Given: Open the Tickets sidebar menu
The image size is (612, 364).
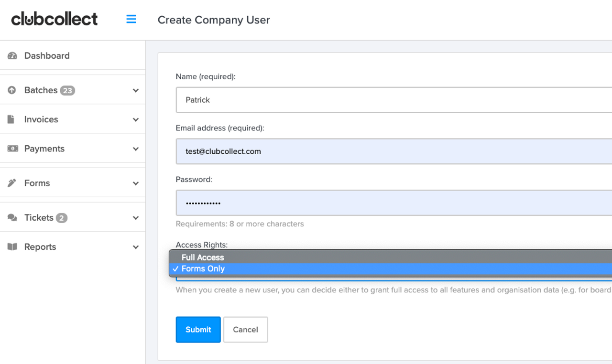Looking at the screenshot, I should [x=39, y=218].
